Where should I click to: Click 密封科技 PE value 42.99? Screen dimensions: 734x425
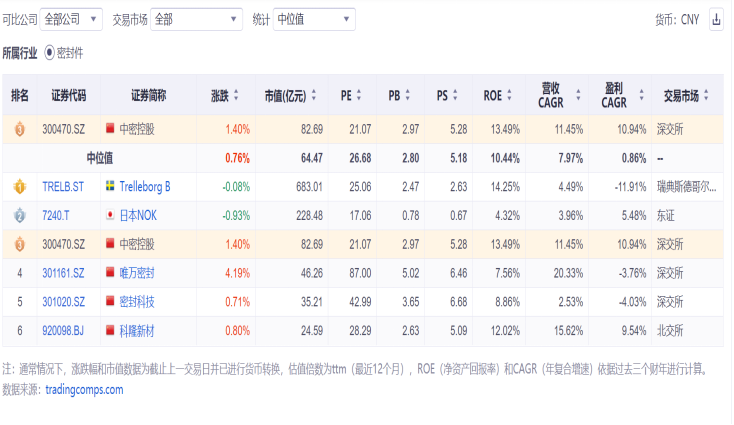[x=360, y=302]
